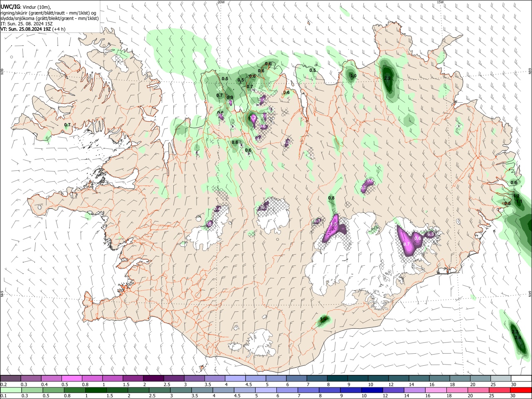Select the crimson rain swatch labeled 25

pos(499,390)
